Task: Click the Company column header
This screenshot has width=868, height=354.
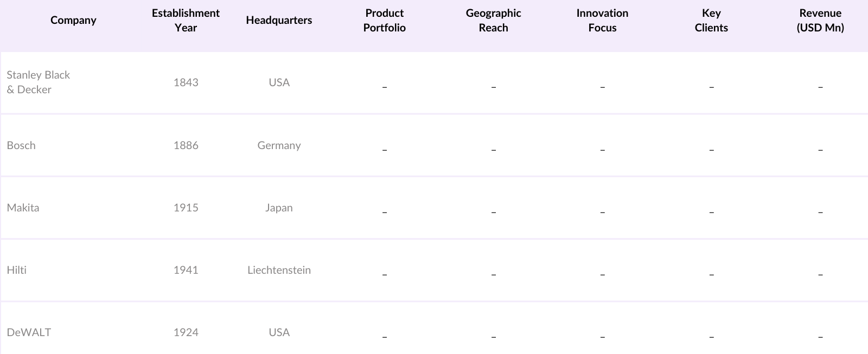Action: tap(73, 21)
